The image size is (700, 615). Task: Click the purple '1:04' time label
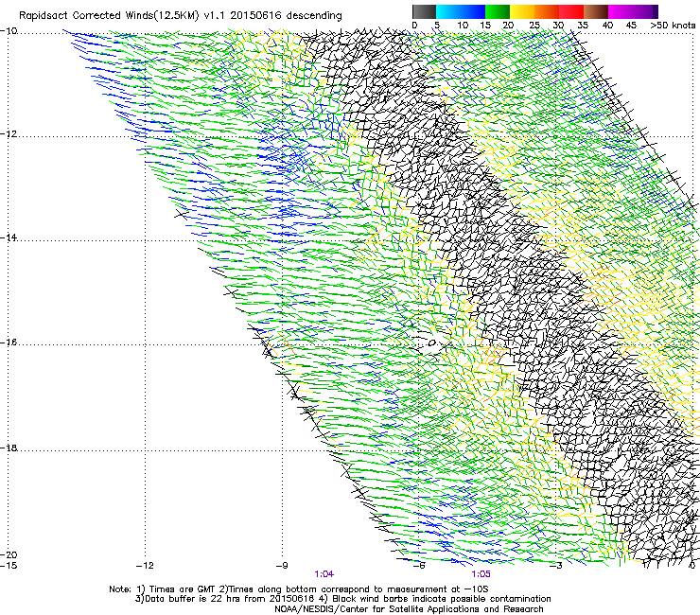pos(324,574)
